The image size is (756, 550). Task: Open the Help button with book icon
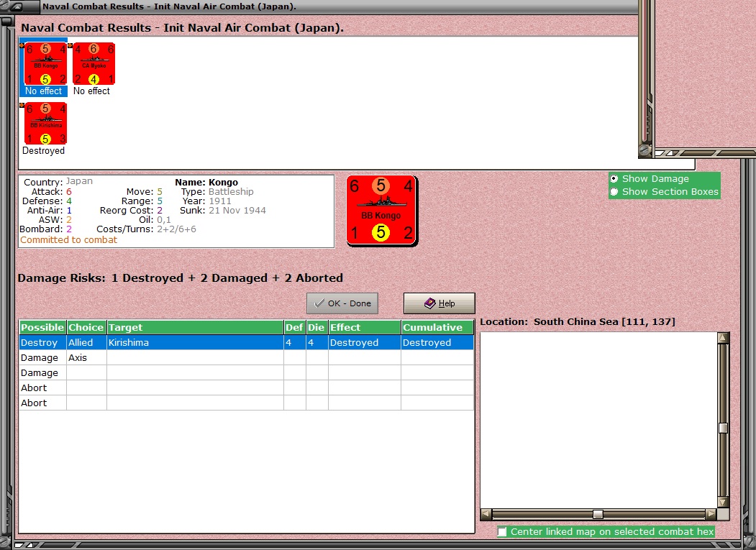pyautogui.click(x=440, y=303)
